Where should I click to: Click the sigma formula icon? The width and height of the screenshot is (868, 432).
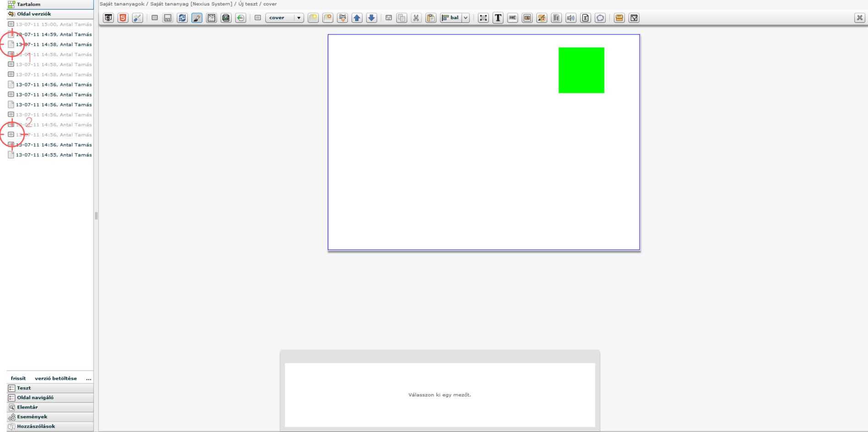coord(586,18)
